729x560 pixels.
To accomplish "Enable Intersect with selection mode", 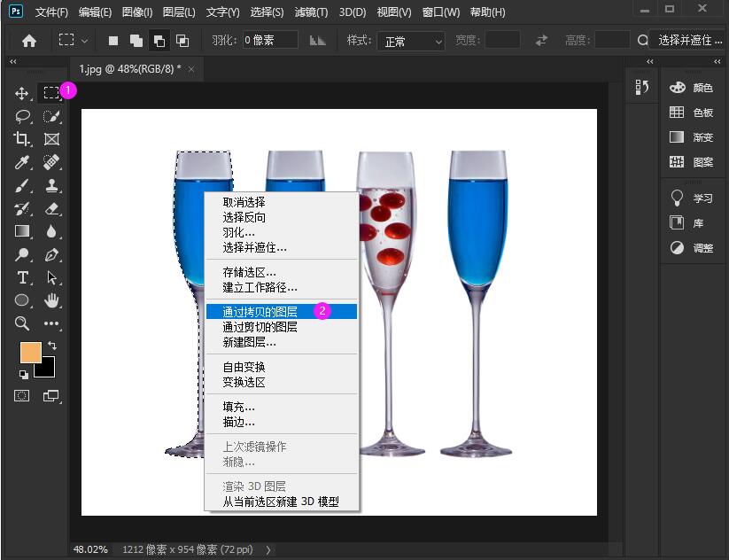I will click(182, 41).
